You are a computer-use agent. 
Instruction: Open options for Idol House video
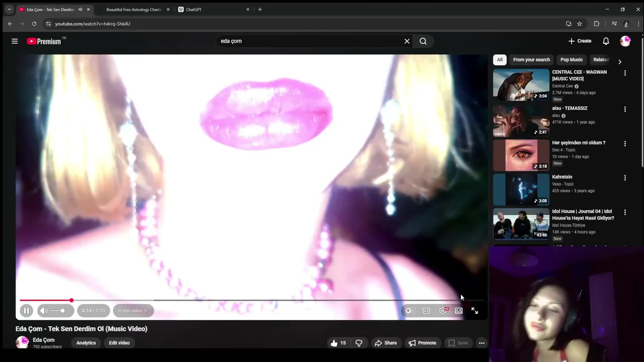click(x=625, y=212)
